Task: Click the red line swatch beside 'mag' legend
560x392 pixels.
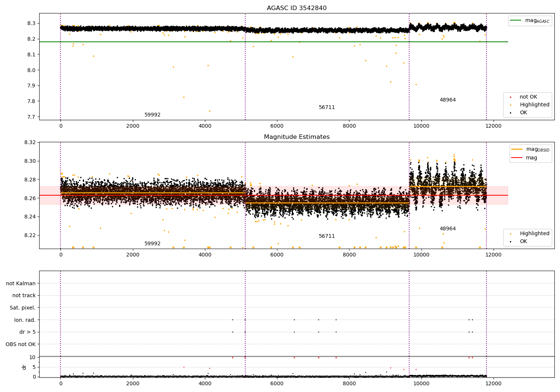Action: click(x=517, y=158)
